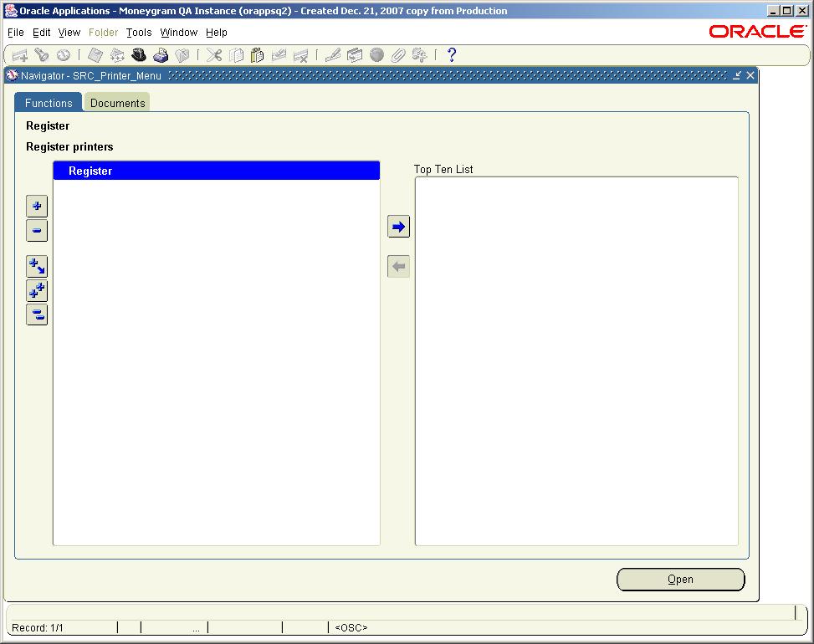This screenshot has width=814, height=644.
Task: Print the current screen via the printer icon
Action: coord(161,54)
